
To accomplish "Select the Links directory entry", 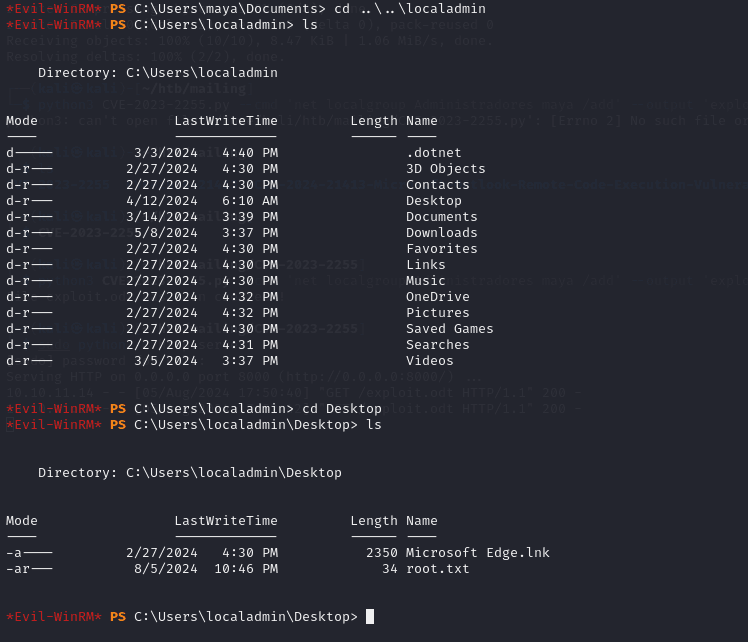I will [x=425, y=264].
